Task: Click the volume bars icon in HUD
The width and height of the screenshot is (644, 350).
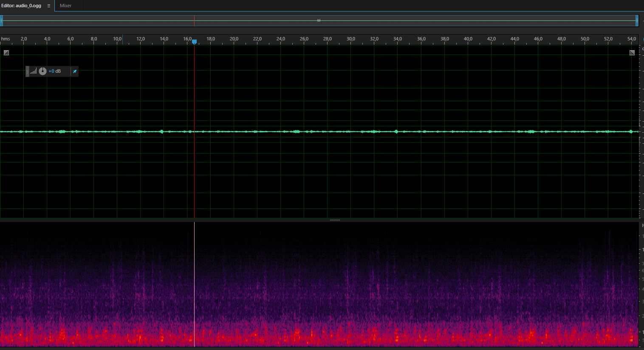Action: coord(33,71)
